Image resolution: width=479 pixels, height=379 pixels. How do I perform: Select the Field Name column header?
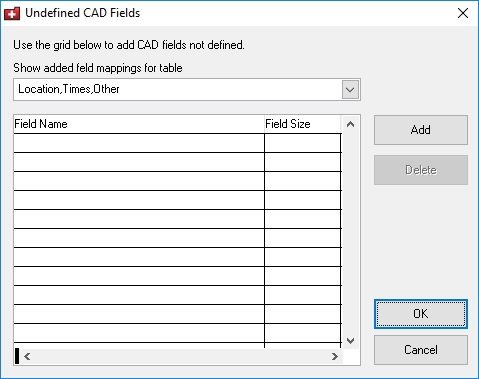[139, 124]
